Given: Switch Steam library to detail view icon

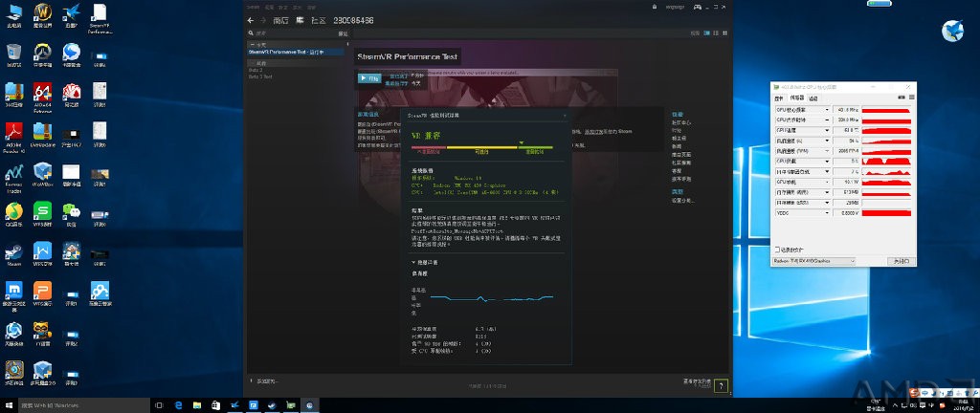Looking at the screenshot, I should pyautogui.click(x=707, y=33).
